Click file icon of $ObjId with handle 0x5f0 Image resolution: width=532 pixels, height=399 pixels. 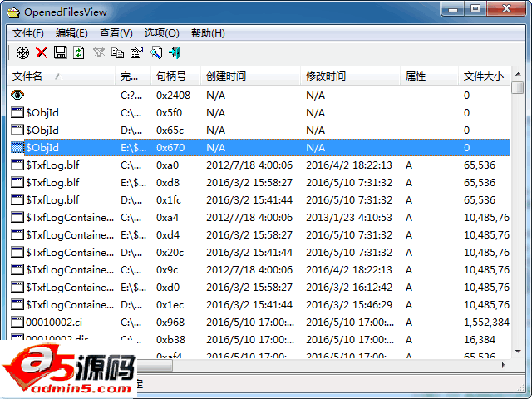pyautogui.click(x=17, y=113)
